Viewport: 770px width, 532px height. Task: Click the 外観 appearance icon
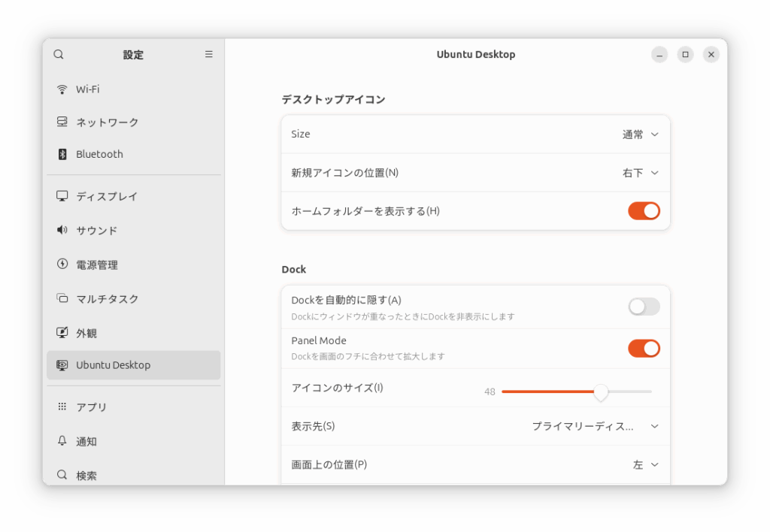62,333
